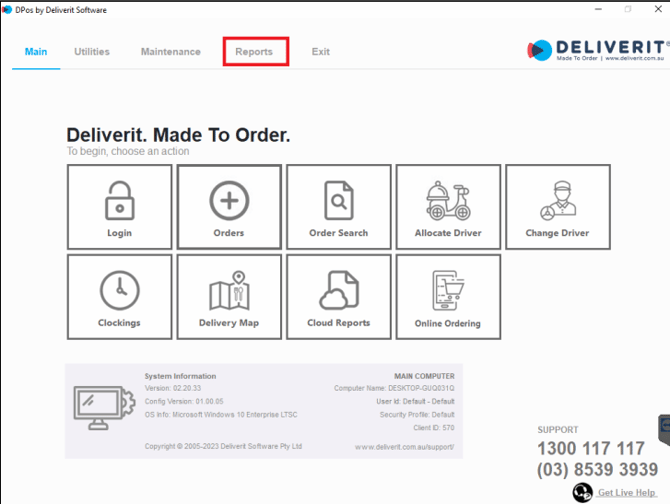
Task: Open the Utilities tab
Action: click(92, 52)
